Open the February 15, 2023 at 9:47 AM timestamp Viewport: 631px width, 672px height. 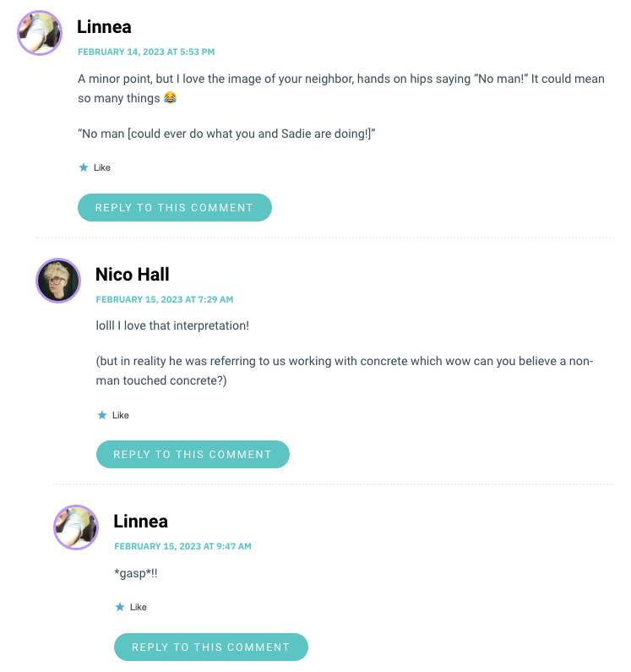click(182, 546)
